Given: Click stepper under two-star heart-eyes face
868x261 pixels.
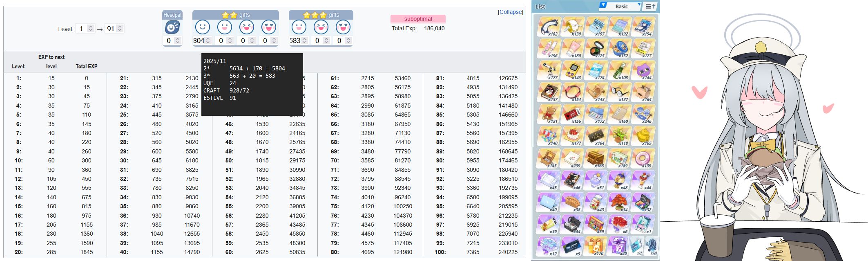Looking at the screenshot, I should click(274, 40).
